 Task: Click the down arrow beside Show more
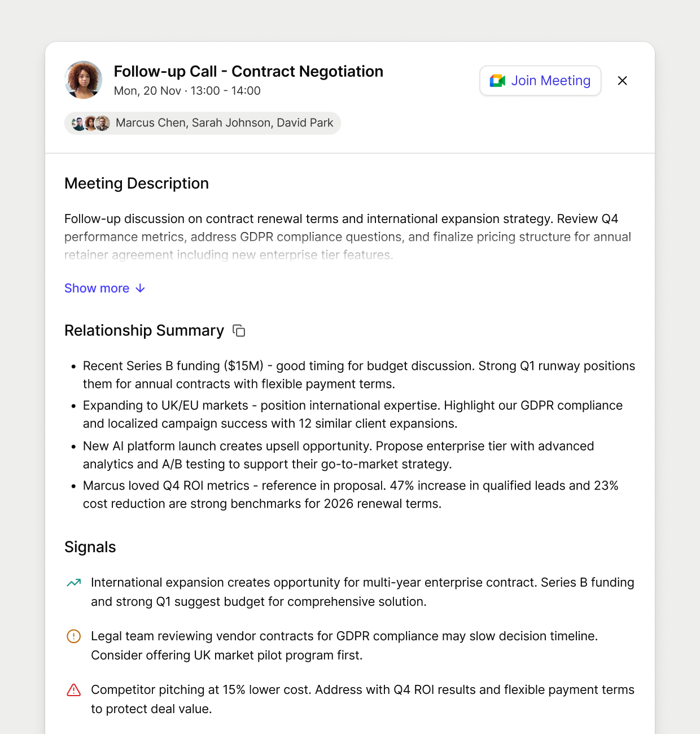click(141, 289)
